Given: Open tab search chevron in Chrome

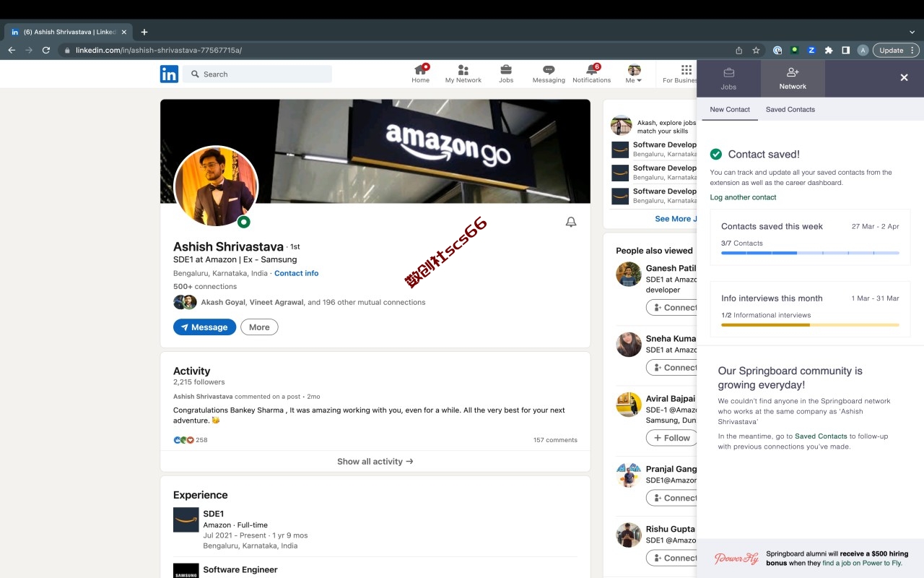Looking at the screenshot, I should click(912, 32).
